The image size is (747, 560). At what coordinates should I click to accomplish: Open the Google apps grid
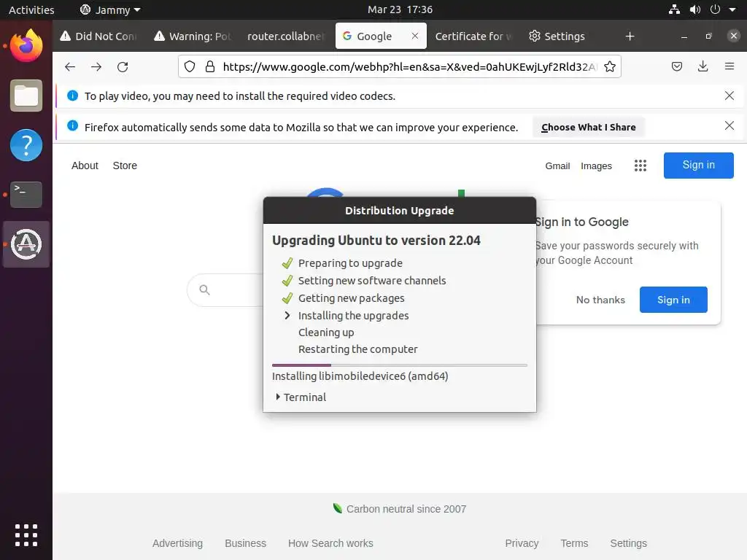point(640,166)
